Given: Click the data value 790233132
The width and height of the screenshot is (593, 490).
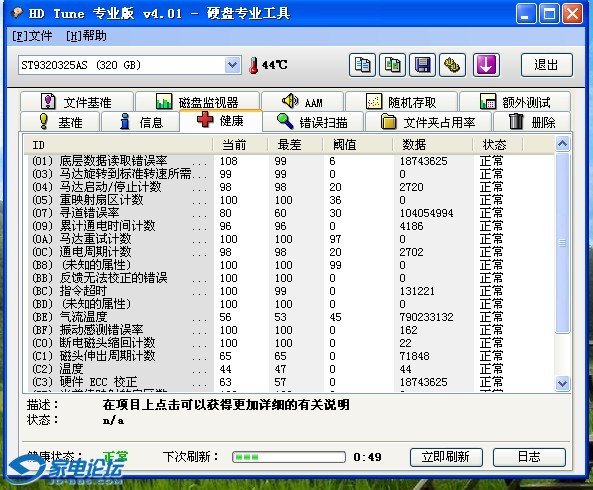Looking at the screenshot, I should click(426, 317).
